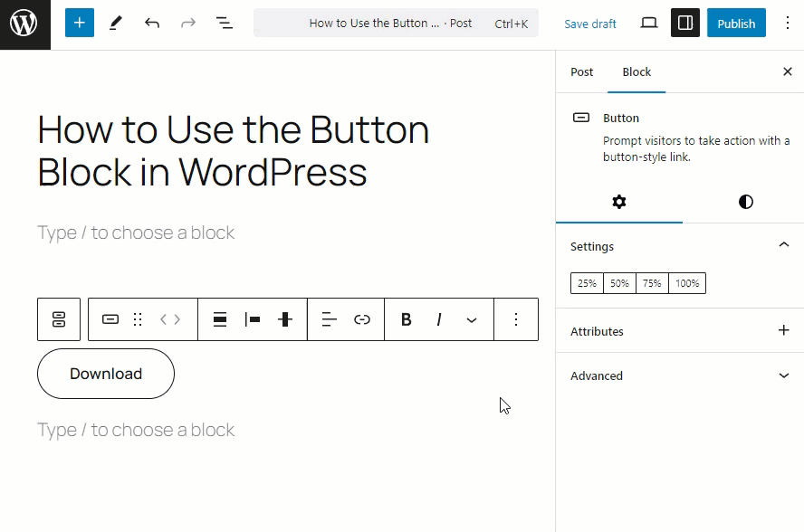Open the block align option
804x532 pixels.
tap(220, 319)
